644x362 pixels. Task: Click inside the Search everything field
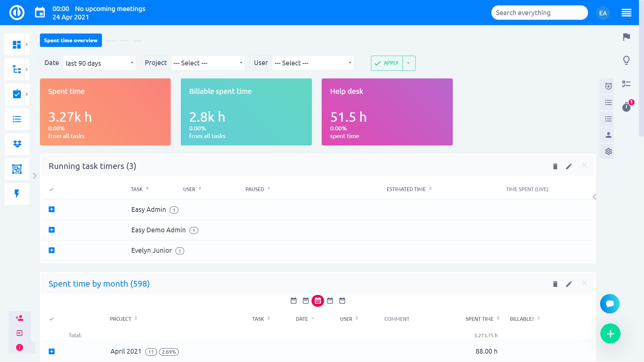click(x=539, y=12)
